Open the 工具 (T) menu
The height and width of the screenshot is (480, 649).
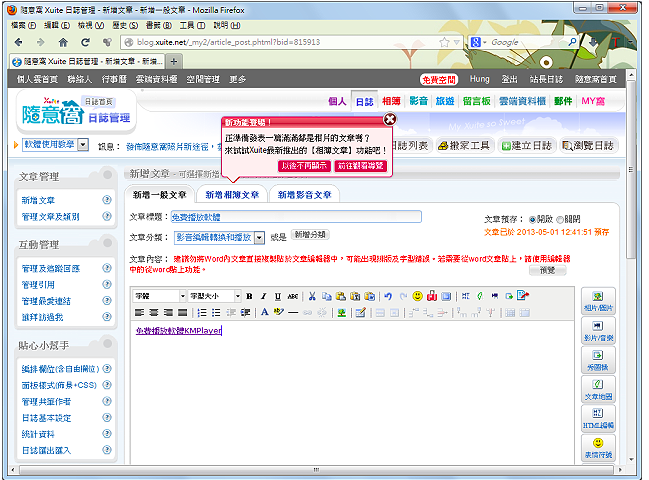pos(192,25)
